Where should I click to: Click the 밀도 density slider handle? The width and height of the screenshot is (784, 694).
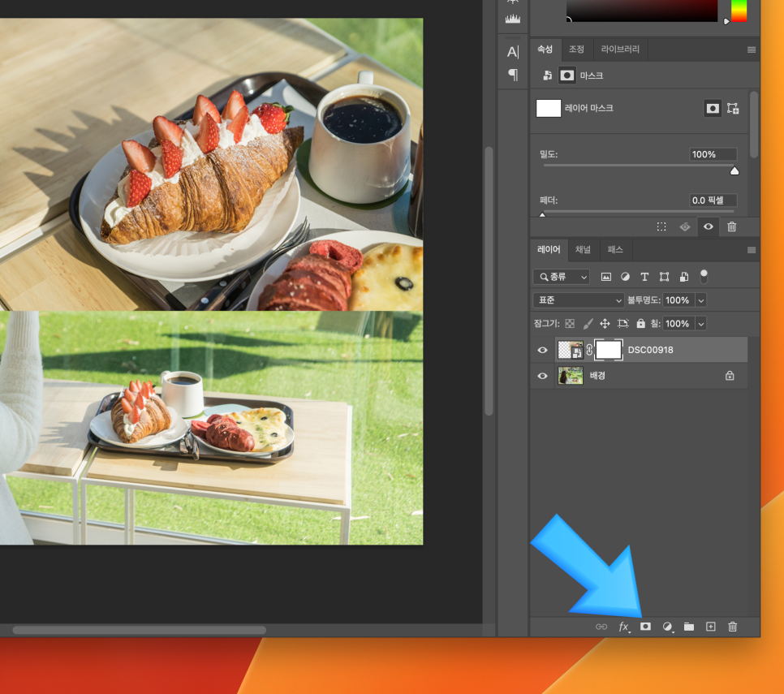734,171
